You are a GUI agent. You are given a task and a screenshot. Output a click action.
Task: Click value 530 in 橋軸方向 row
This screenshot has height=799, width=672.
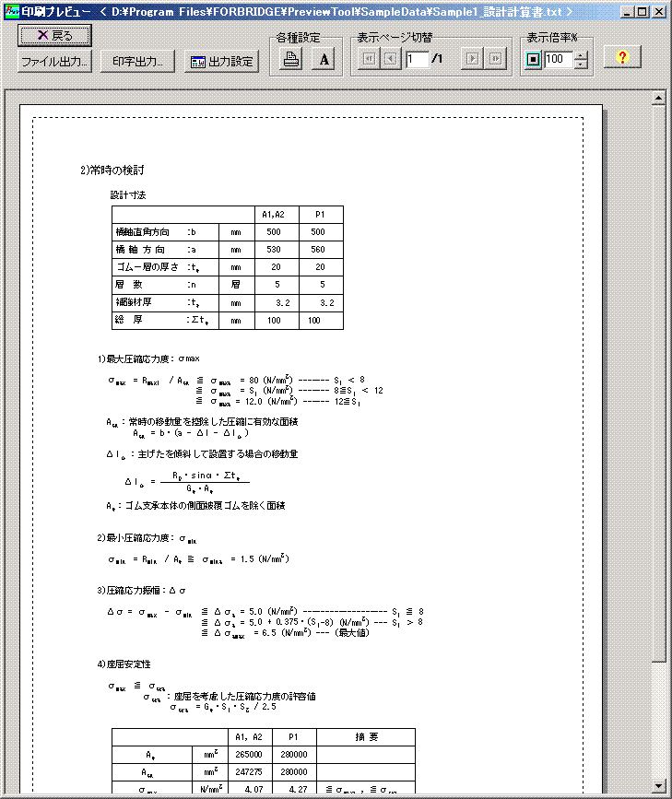(274, 250)
